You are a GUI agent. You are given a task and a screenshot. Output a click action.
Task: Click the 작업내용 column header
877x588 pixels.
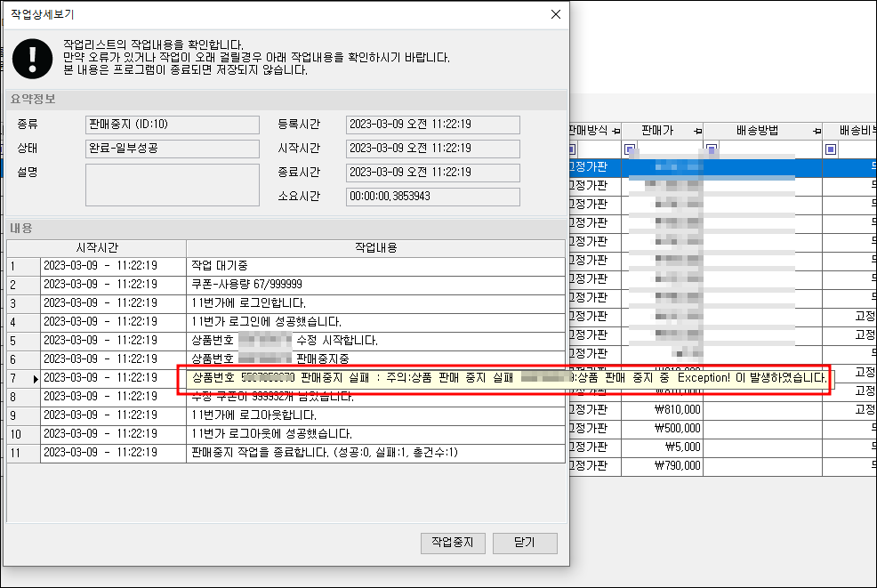click(375, 248)
